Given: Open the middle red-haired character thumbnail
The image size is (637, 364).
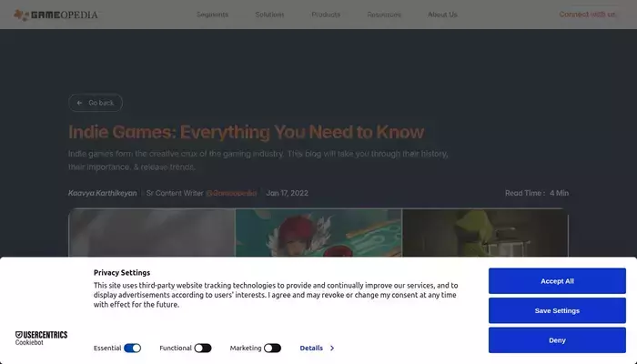Looking at the screenshot, I should [x=318, y=232].
